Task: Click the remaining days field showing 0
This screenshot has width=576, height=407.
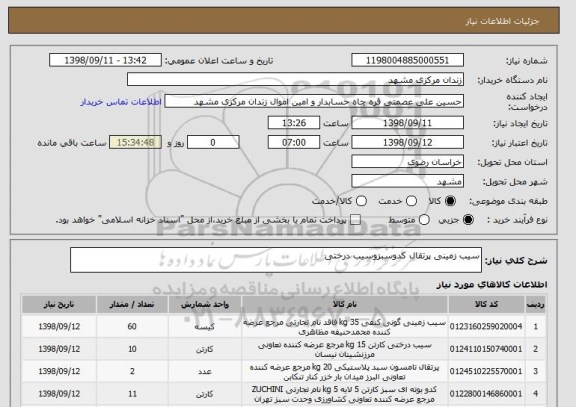Action: pyautogui.click(x=213, y=142)
